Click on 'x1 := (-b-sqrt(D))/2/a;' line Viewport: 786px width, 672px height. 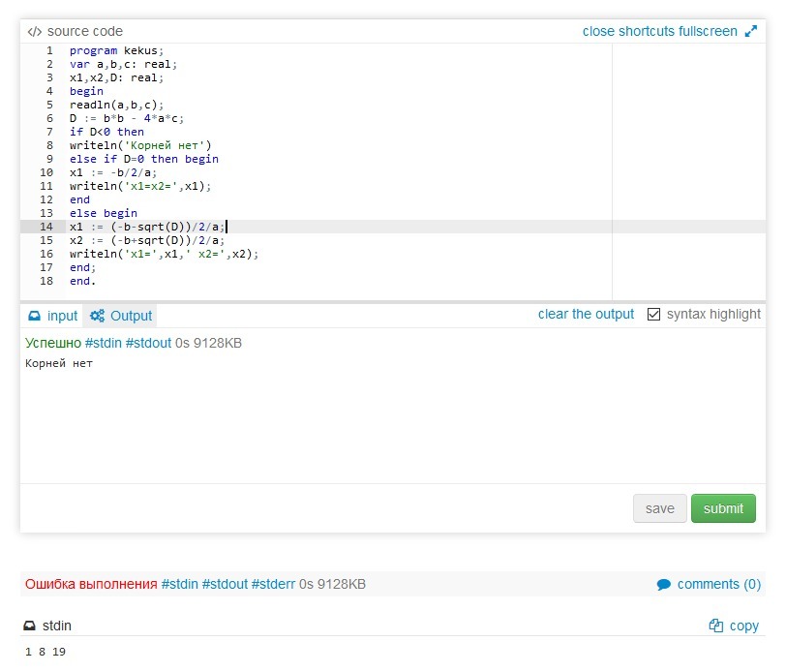point(147,227)
